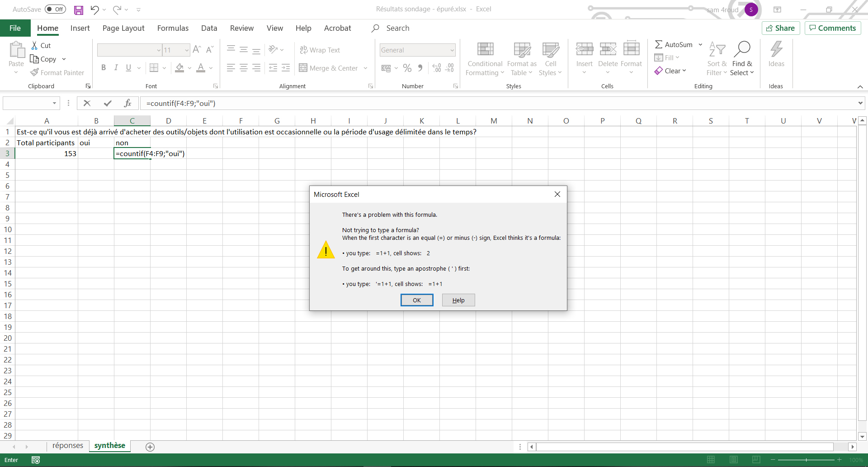Click the Find & Select magnifier icon
The width and height of the screenshot is (868, 467).
tap(742, 49)
